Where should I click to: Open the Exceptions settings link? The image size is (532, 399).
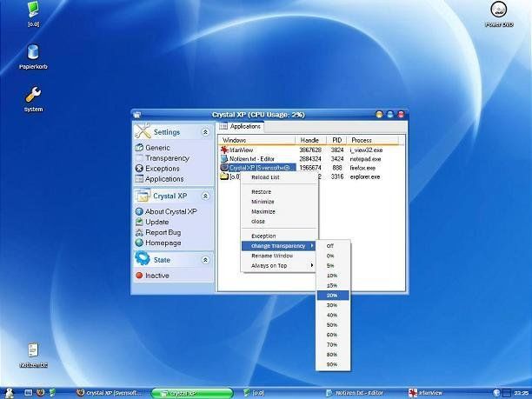163,169
